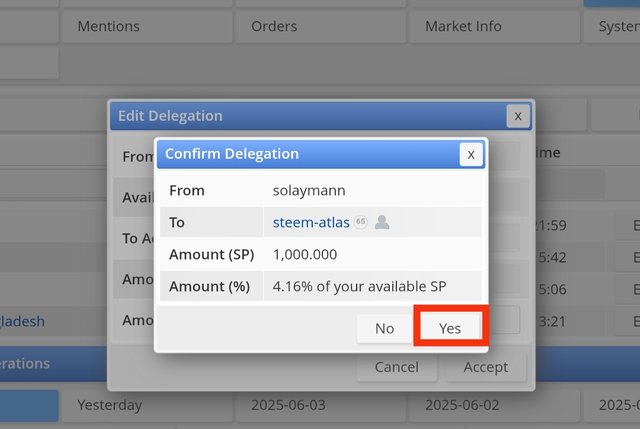The image size is (640, 429).
Task: Accept the Edit Delegation dialog
Action: point(486,367)
